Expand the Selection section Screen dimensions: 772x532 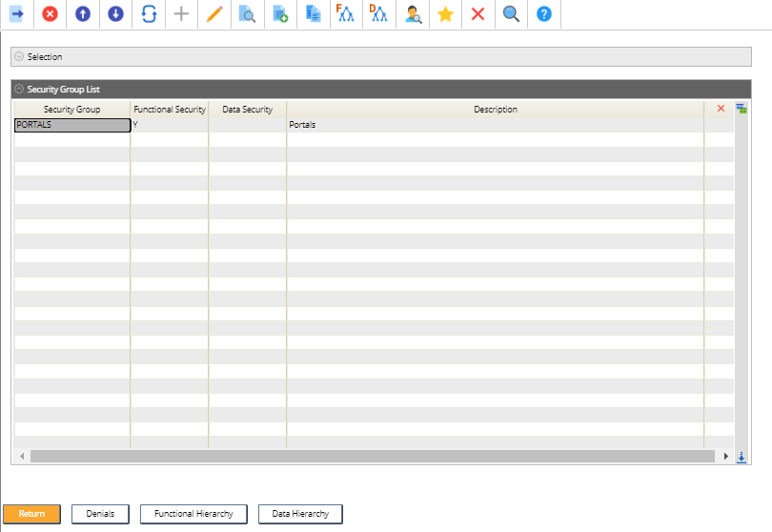click(x=19, y=56)
